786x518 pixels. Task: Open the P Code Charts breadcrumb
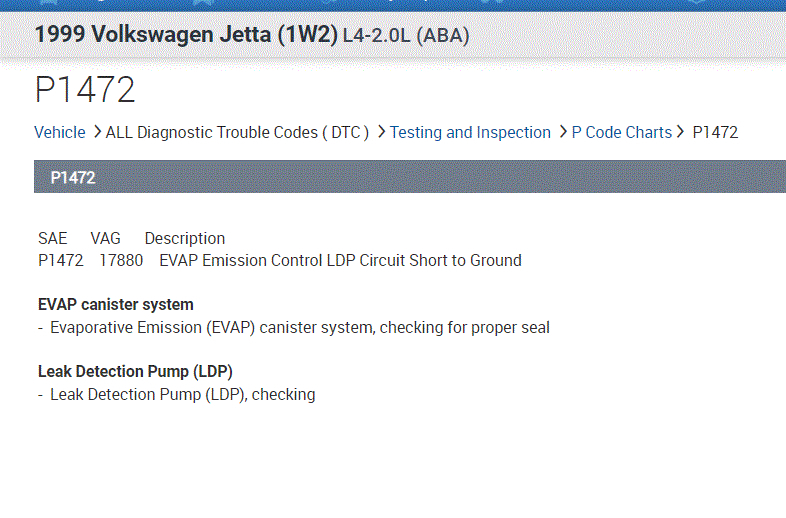click(621, 132)
